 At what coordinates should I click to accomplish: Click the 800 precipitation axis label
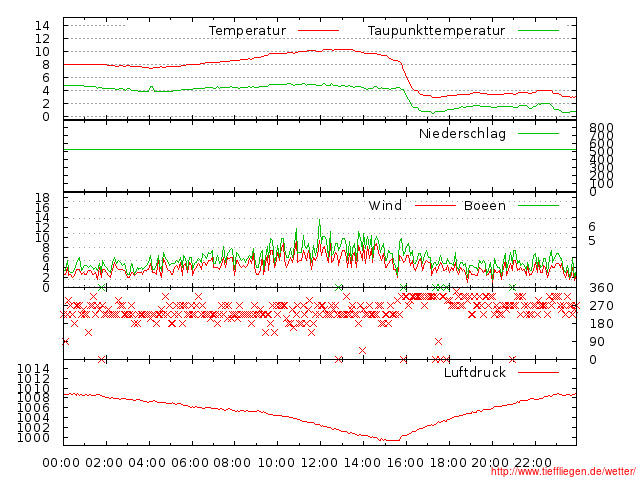coord(601,128)
